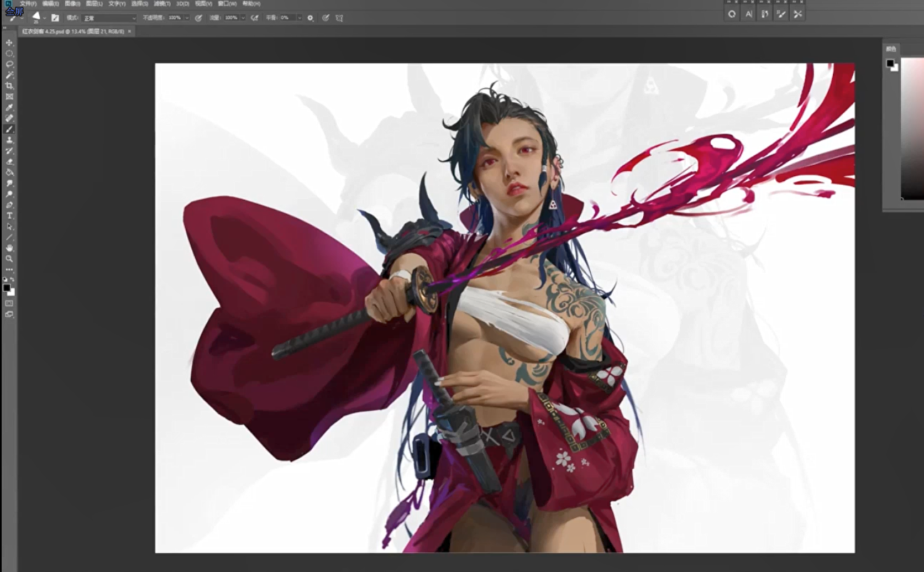Screen dimensions: 924x572
Task: Open smoothing options gear
Action: pos(311,18)
